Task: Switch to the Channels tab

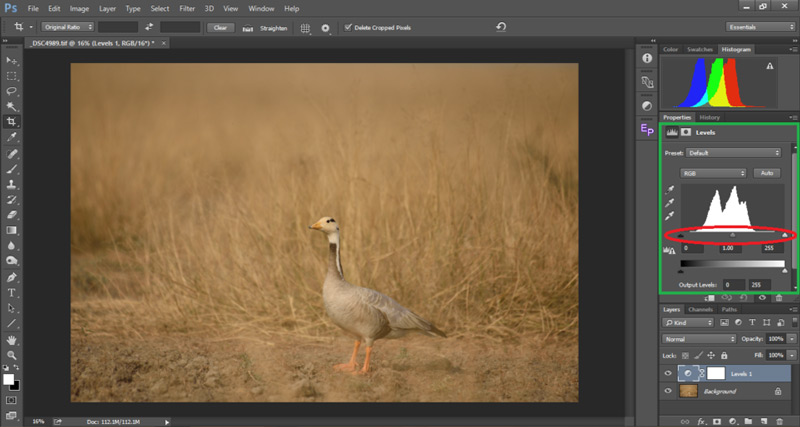Action: [x=700, y=309]
